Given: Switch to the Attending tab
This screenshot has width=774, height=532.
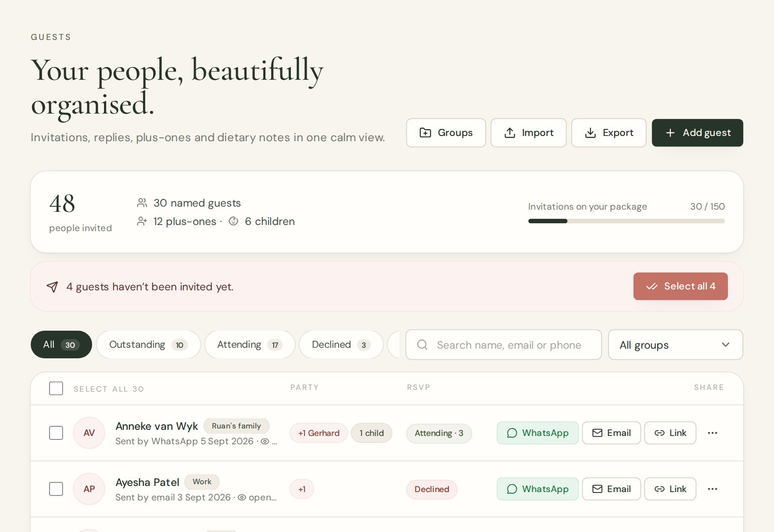Looking at the screenshot, I should tap(250, 345).
